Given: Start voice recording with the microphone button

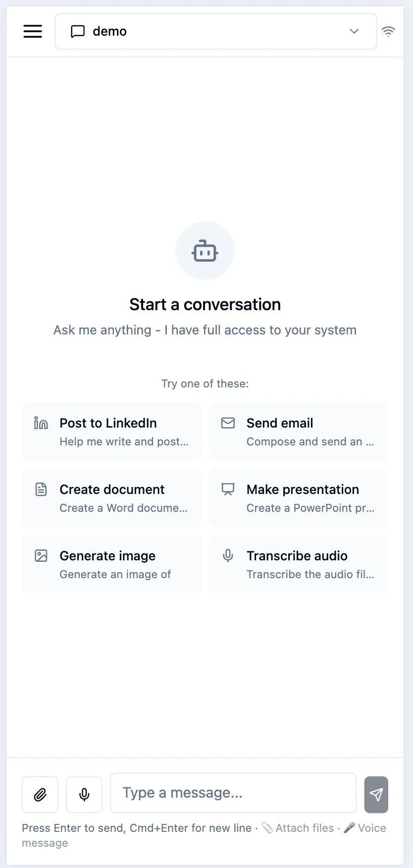Looking at the screenshot, I should click(x=84, y=795).
